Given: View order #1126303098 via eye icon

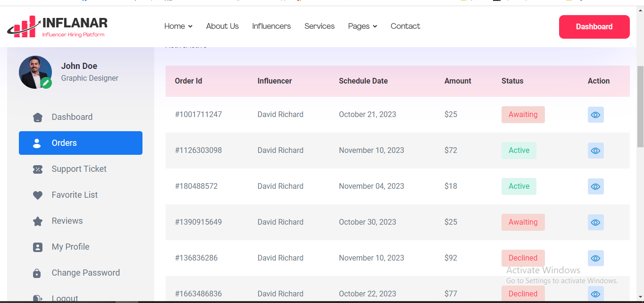Looking at the screenshot, I should [595, 151].
